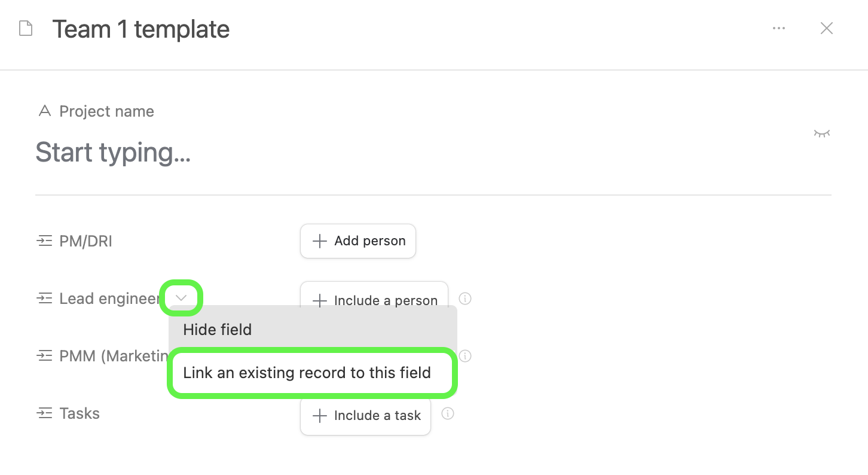
Task: Open the three-dot more options menu
Action: click(x=778, y=28)
